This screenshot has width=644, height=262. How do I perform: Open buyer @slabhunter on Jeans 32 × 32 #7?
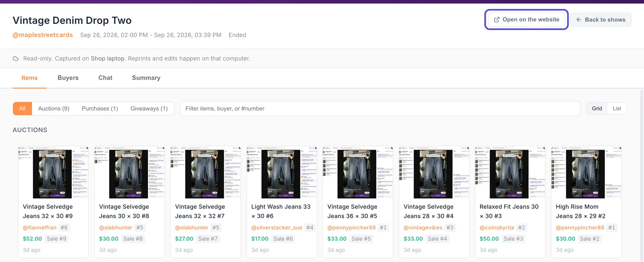click(192, 227)
